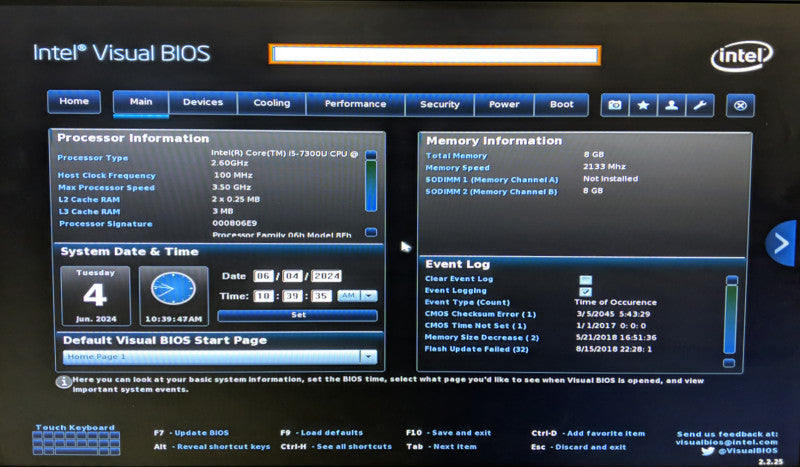Click F9 Load defaults shortcut
The height and width of the screenshot is (467, 800).
point(321,433)
